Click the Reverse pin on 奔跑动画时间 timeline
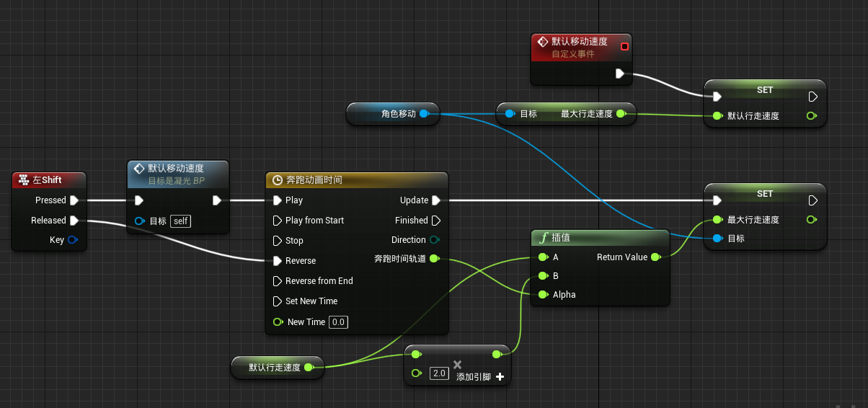The width and height of the screenshot is (868, 408). tap(278, 261)
